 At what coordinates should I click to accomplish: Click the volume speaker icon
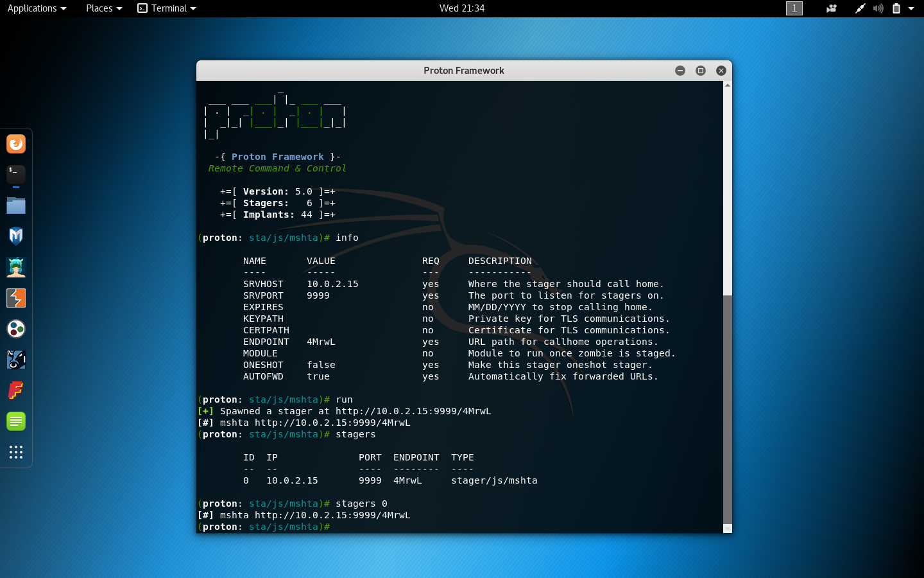pyautogui.click(x=878, y=8)
